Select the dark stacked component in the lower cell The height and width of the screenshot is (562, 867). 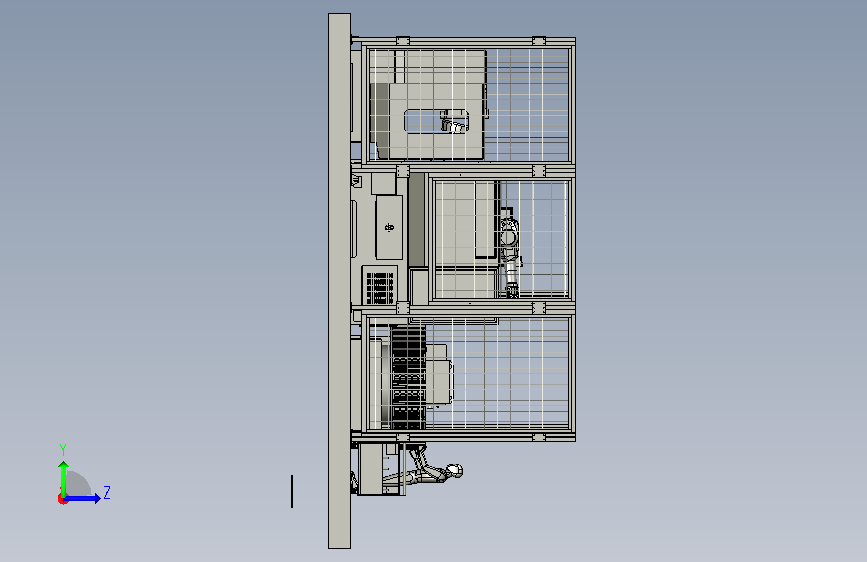click(x=408, y=377)
